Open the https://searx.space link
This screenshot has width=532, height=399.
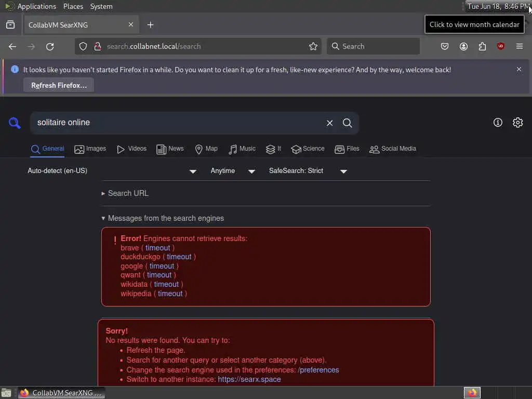pos(249,379)
